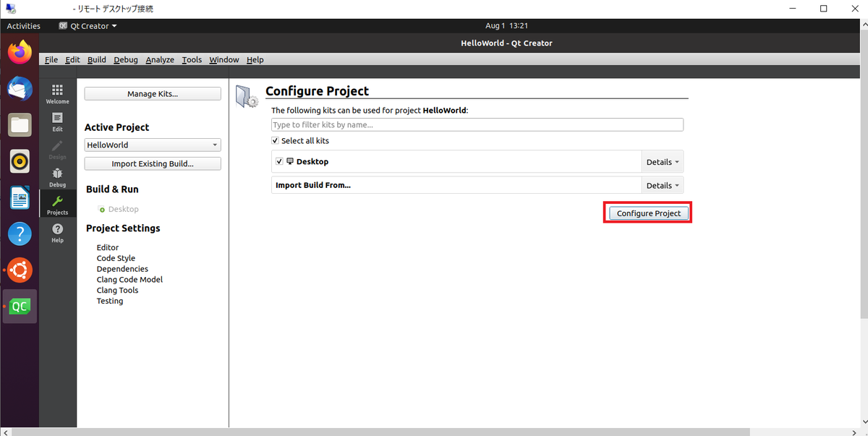This screenshot has width=868, height=436.
Task: Open the Help menu
Action: pos(255,59)
